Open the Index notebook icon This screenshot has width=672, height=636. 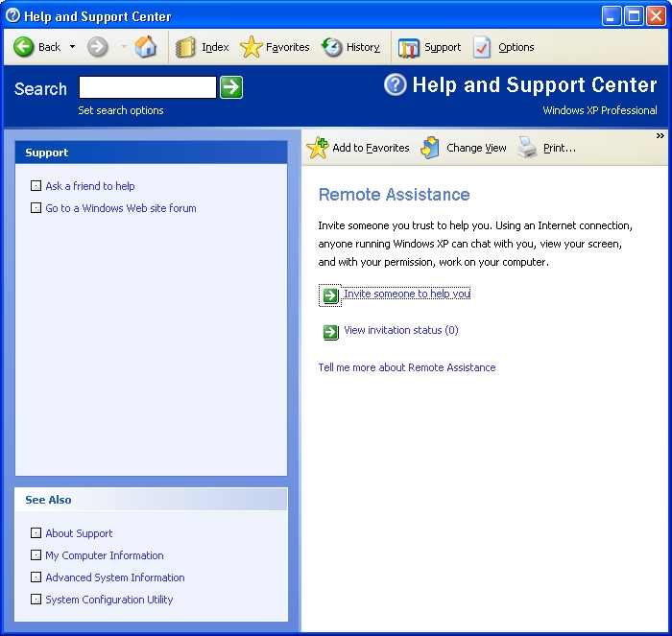[185, 47]
